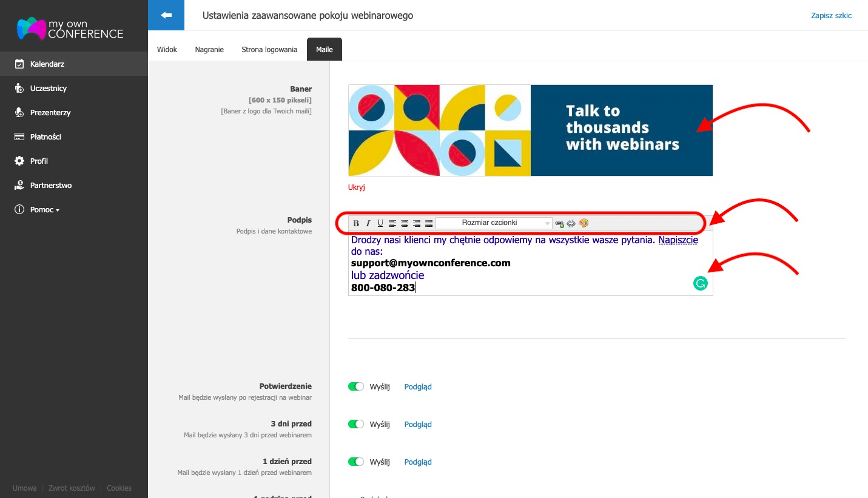Enable Wyślij toggle for Potwierdzenie email

point(356,386)
